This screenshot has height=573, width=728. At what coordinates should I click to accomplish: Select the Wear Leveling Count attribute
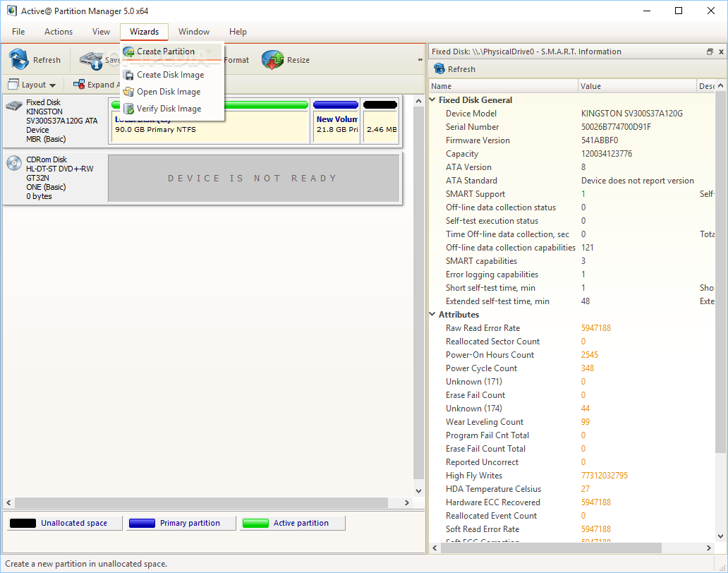coord(572,421)
